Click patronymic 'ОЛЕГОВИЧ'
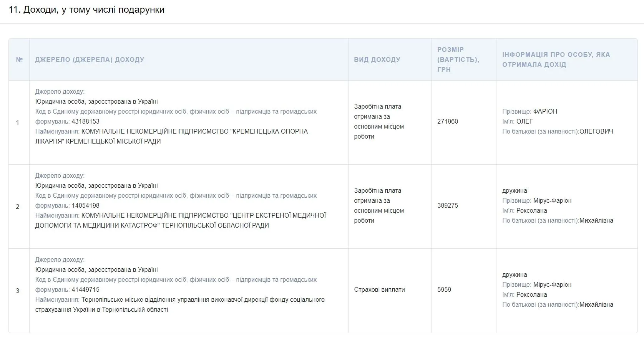The width and height of the screenshot is (644, 342). [x=596, y=131]
